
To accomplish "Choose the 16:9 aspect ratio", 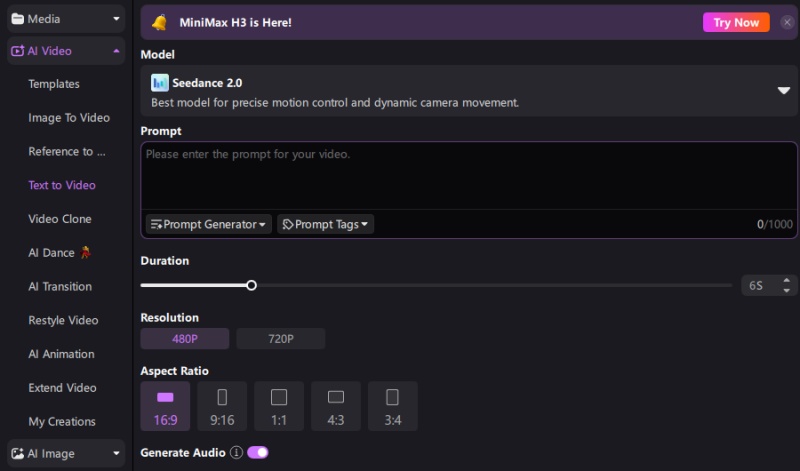I will [x=165, y=406].
